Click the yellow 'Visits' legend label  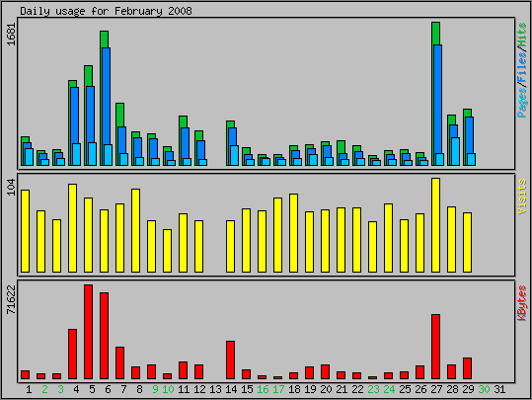(x=522, y=197)
